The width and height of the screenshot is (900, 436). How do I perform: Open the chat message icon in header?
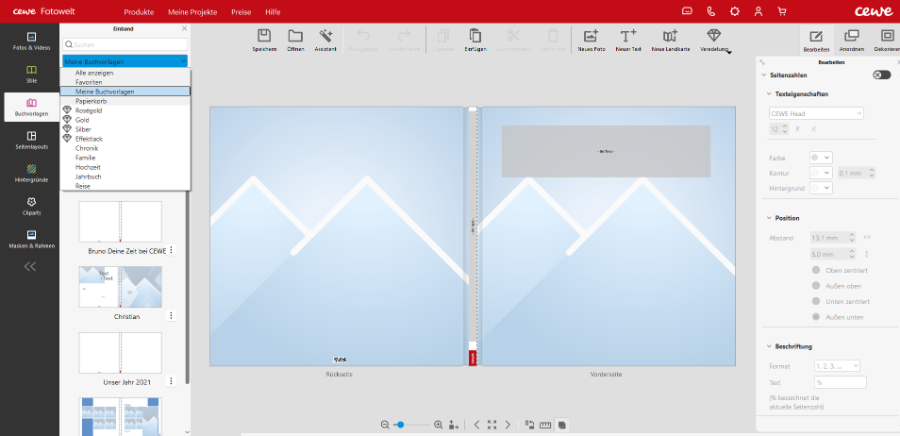coord(686,11)
